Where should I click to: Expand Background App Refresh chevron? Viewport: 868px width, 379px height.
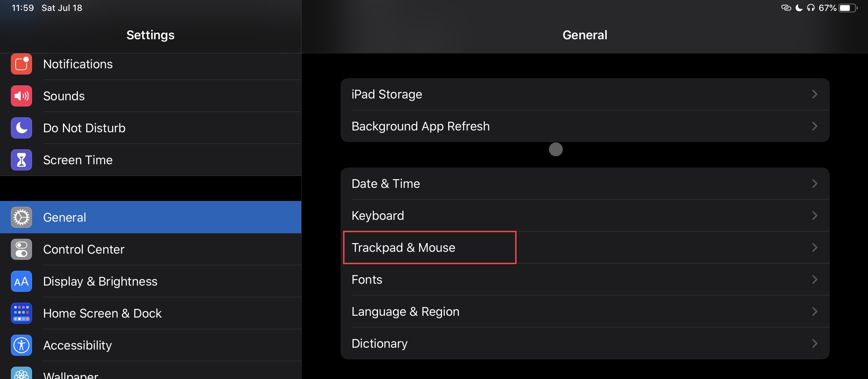tap(815, 126)
